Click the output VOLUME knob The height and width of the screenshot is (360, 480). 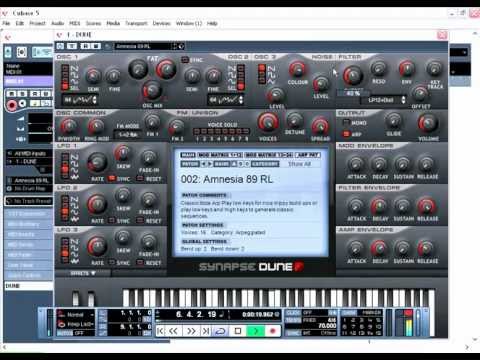pyautogui.click(x=428, y=123)
